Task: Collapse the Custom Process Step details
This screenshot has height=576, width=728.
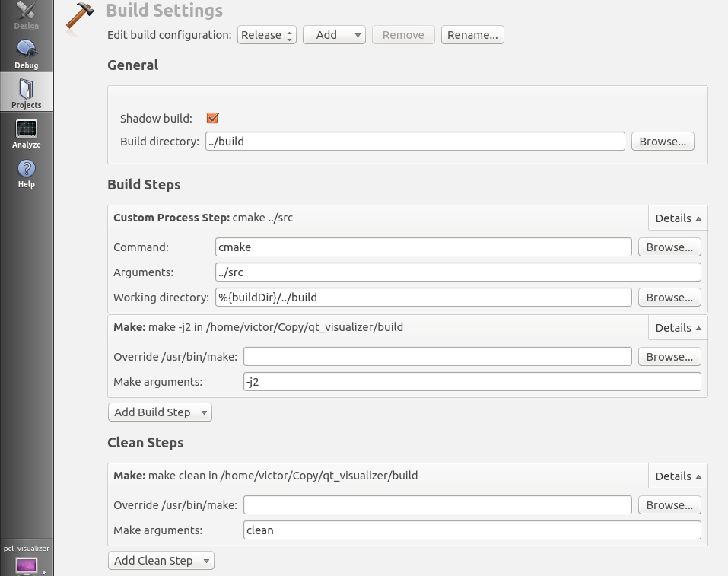Action: pyautogui.click(x=677, y=218)
